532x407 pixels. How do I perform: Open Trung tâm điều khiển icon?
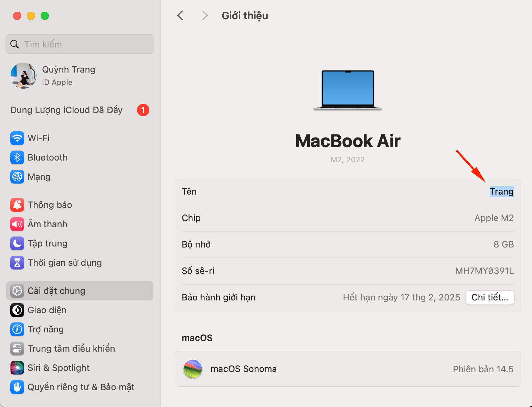tap(17, 349)
